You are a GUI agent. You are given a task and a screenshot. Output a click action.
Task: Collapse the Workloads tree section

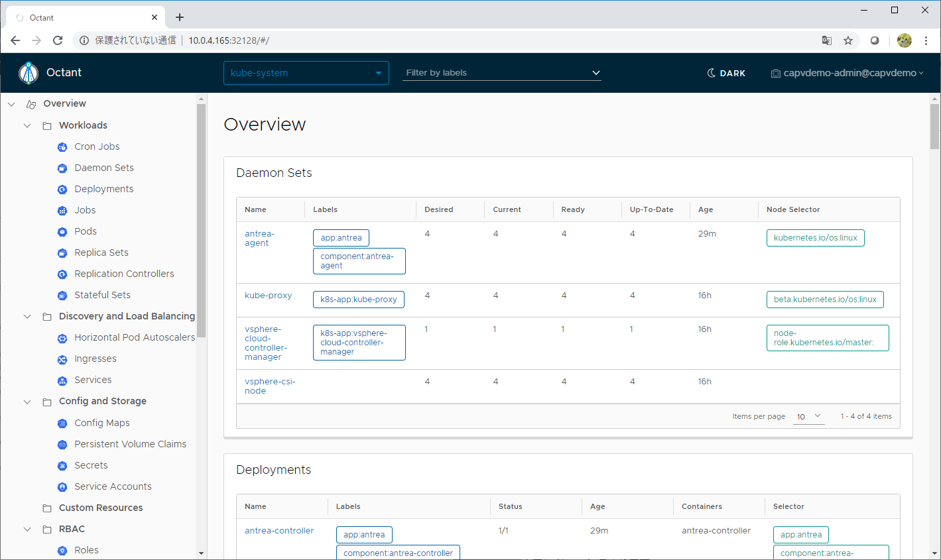pyautogui.click(x=27, y=125)
